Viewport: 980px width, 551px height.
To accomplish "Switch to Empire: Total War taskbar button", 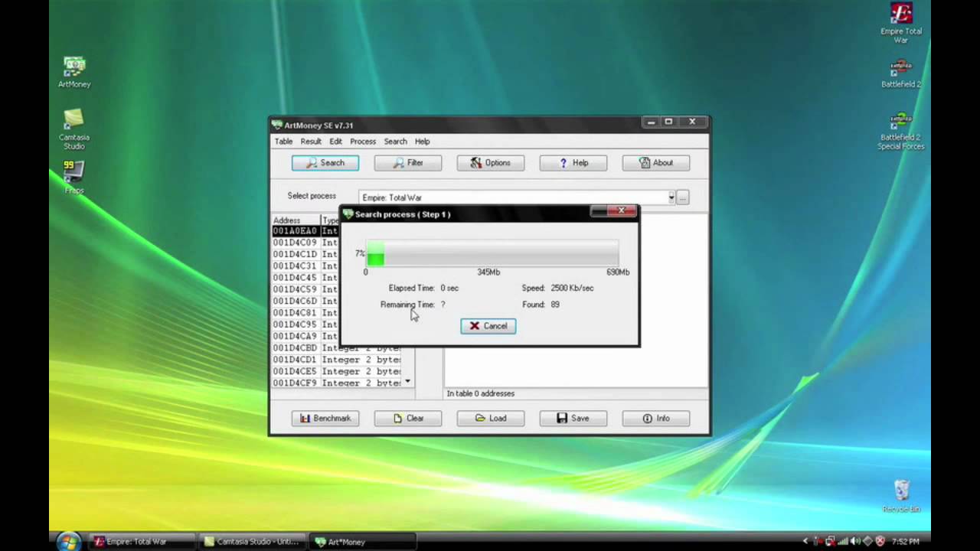I will [x=142, y=541].
